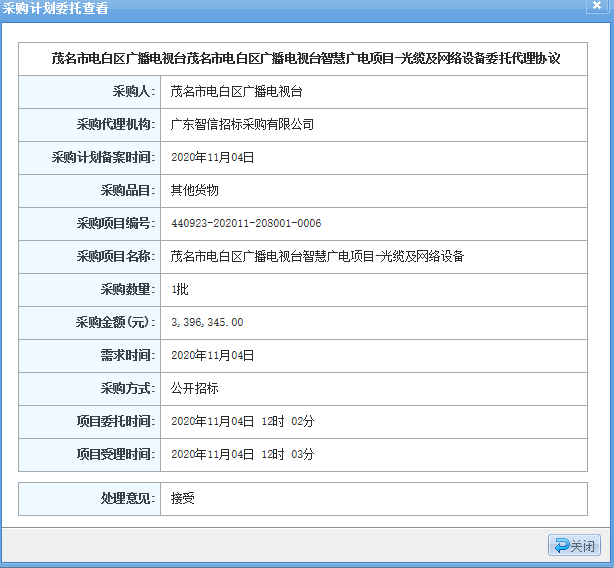The image size is (614, 568).
Task: Click project number 440923-202011-208001-0006
Action: (246, 224)
